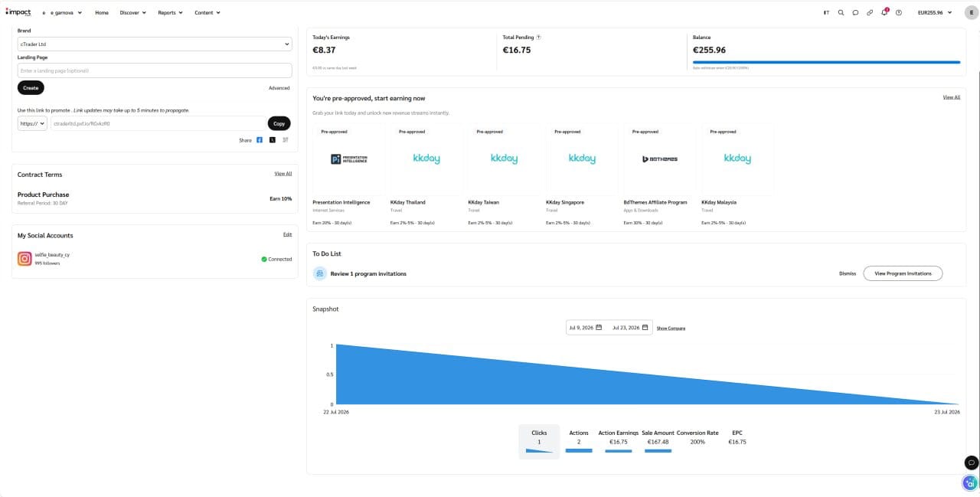Open the Brand cTrader Ltd dropdown
The width and height of the screenshot is (980, 497).
pyautogui.click(x=155, y=44)
